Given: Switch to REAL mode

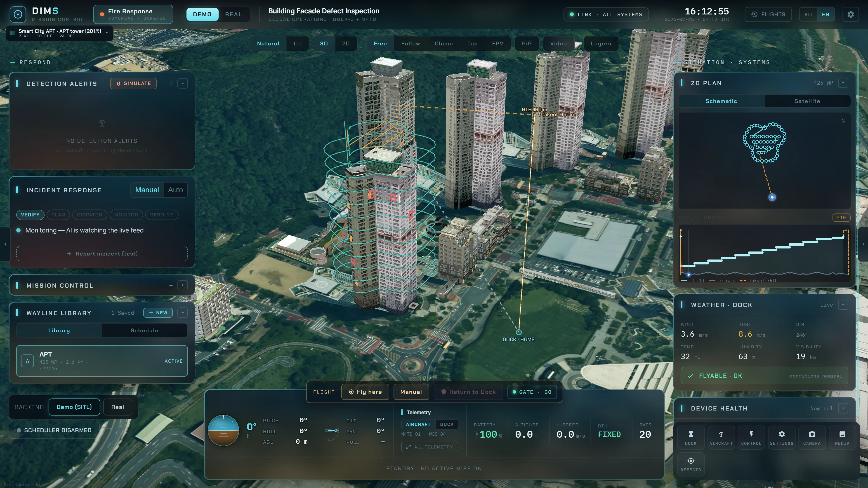Looking at the screenshot, I should pyautogui.click(x=234, y=14).
